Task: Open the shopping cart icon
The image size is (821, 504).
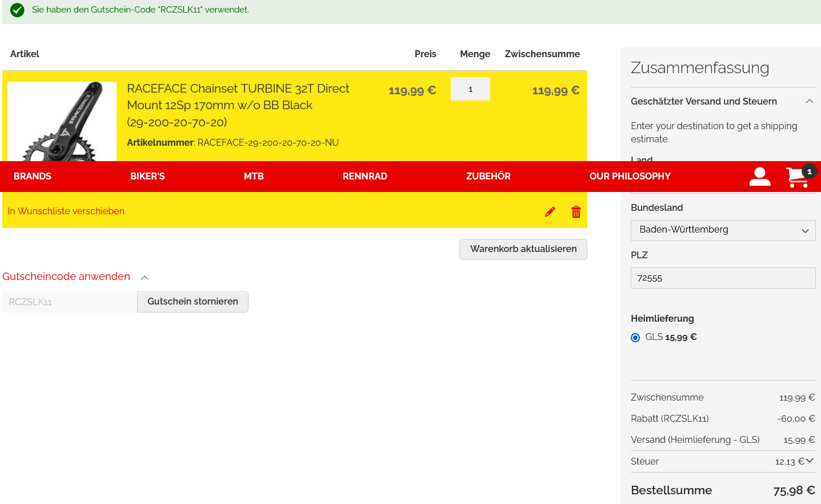Action: (x=798, y=177)
